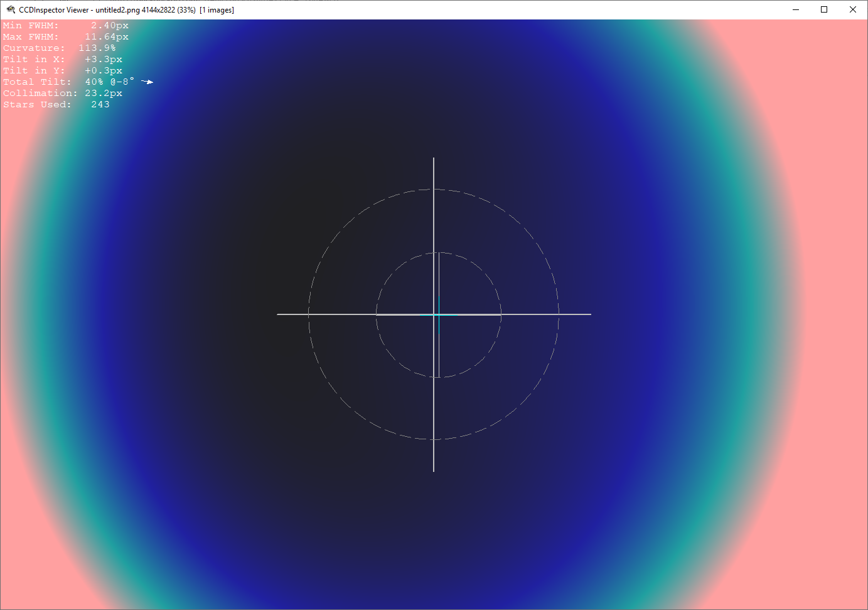This screenshot has height=610, width=868.
Task: Click the CCDInspector app icon in title bar
Action: click(11, 9)
